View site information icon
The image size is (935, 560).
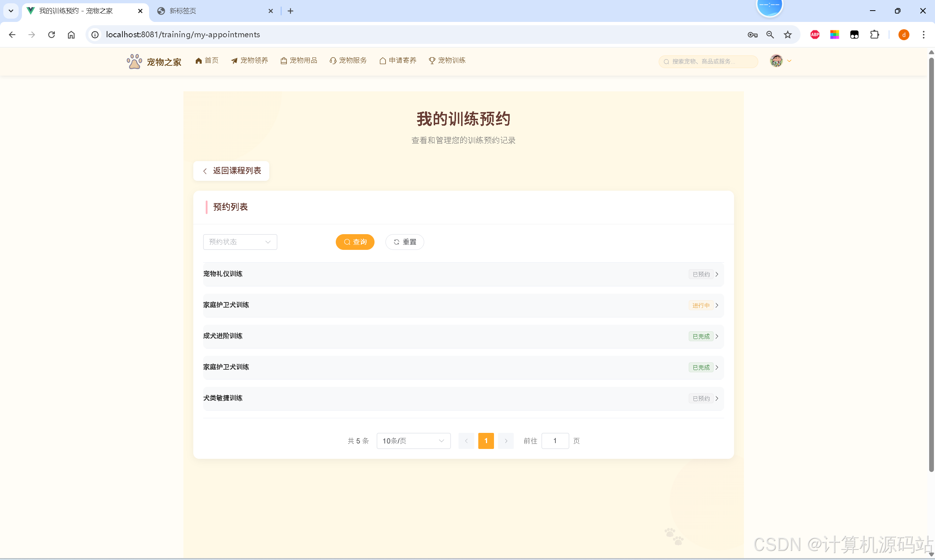point(95,35)
